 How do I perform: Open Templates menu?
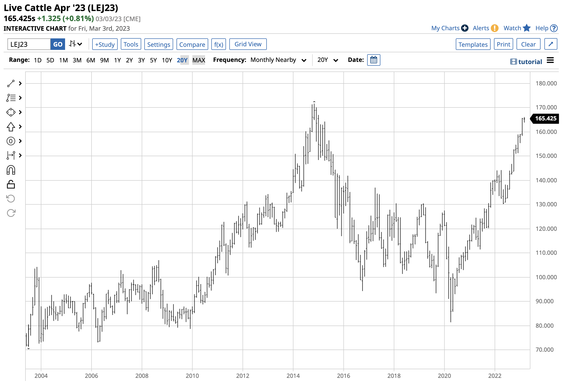[x=473, y=44]
